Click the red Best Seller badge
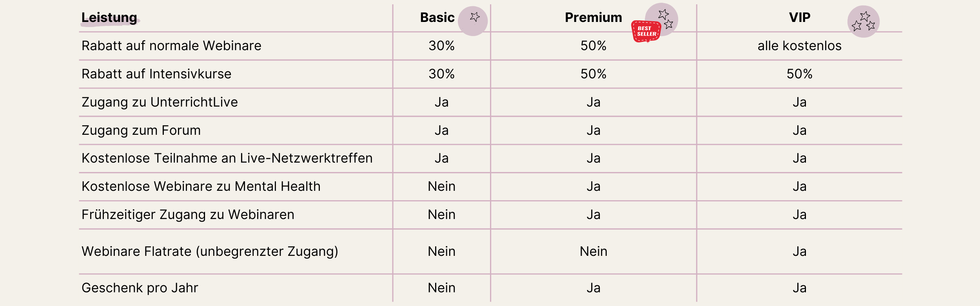The width and height of the screenshot is (980, 306). click(x=646, y=31)
